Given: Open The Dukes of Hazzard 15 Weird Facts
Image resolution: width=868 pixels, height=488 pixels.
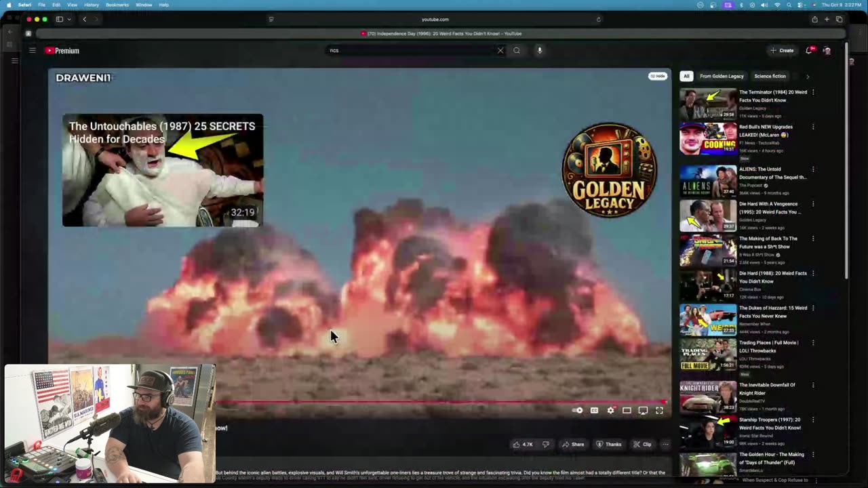Looking at the screenshot, I should click(x=772, y=312).
